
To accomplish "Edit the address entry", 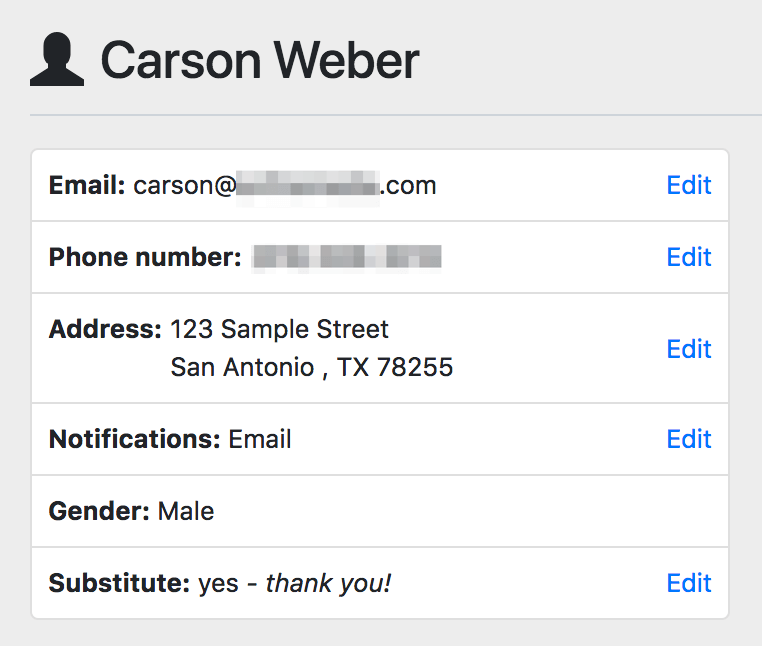I will (x=688, y=348).
